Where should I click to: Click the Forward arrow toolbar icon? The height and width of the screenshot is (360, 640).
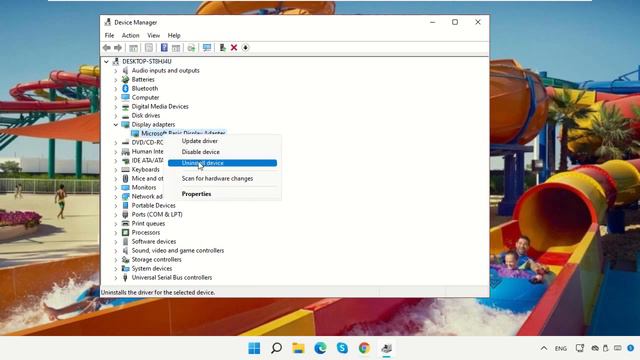(x=118, y=48)
